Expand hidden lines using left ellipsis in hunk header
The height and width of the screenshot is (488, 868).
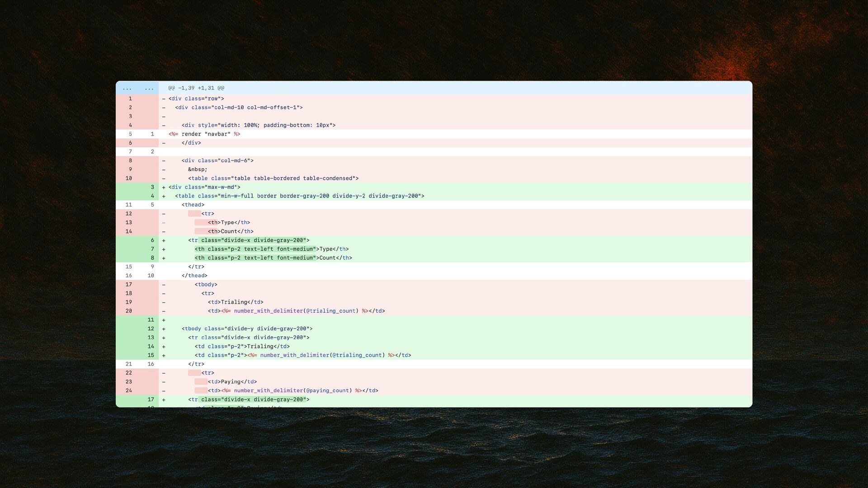[x=127, y=89]
